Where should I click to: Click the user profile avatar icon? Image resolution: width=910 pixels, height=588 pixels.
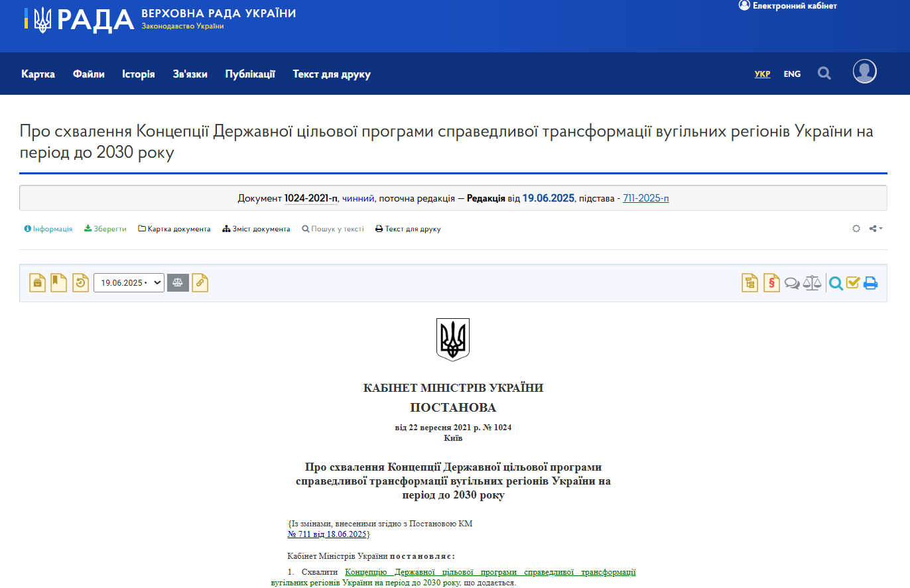tap(865, 72)
